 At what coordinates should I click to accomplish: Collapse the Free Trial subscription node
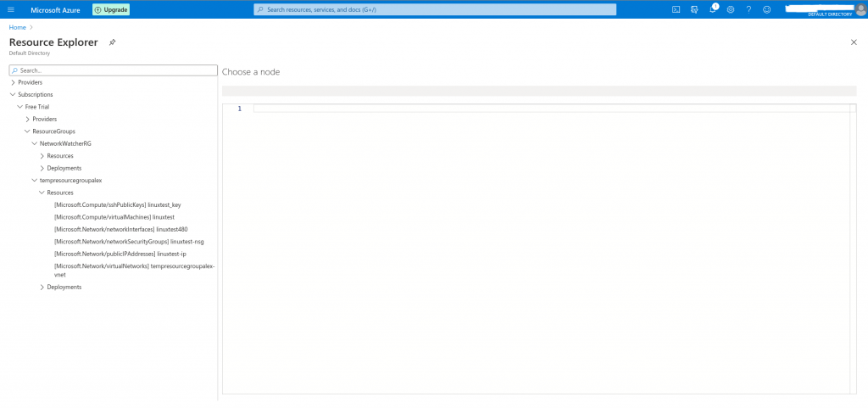pos(20,107)
